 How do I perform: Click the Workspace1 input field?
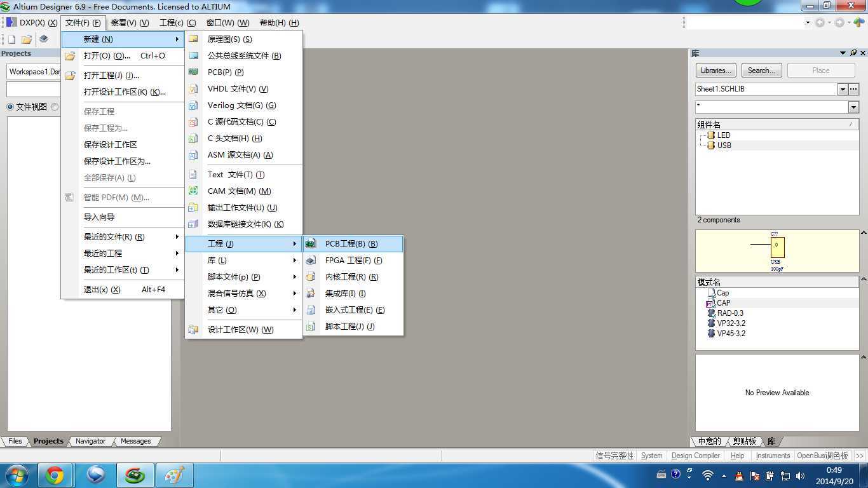(34, 72)
